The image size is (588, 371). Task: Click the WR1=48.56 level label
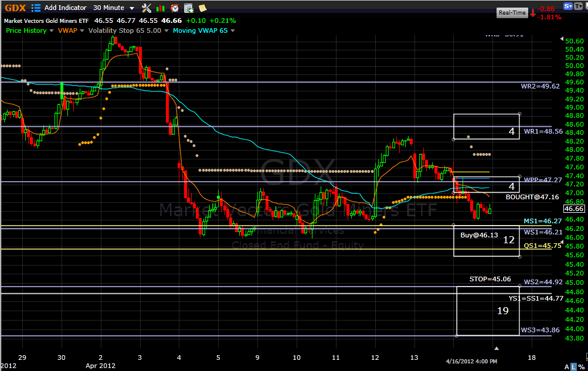pos(543,131)
